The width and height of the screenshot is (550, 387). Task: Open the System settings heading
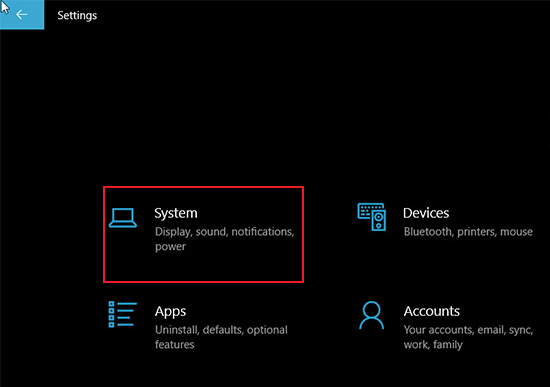(x=176, y=213)
